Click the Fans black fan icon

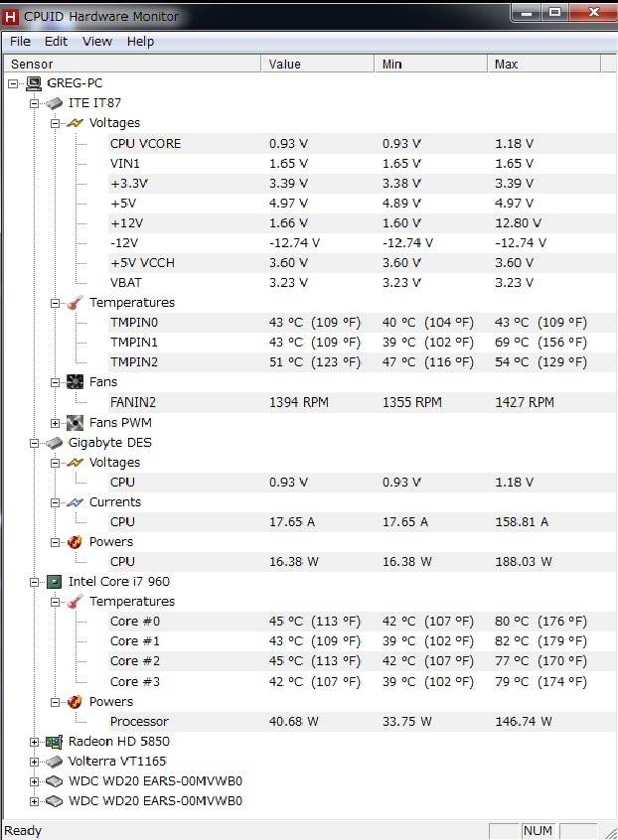[75, 382]
